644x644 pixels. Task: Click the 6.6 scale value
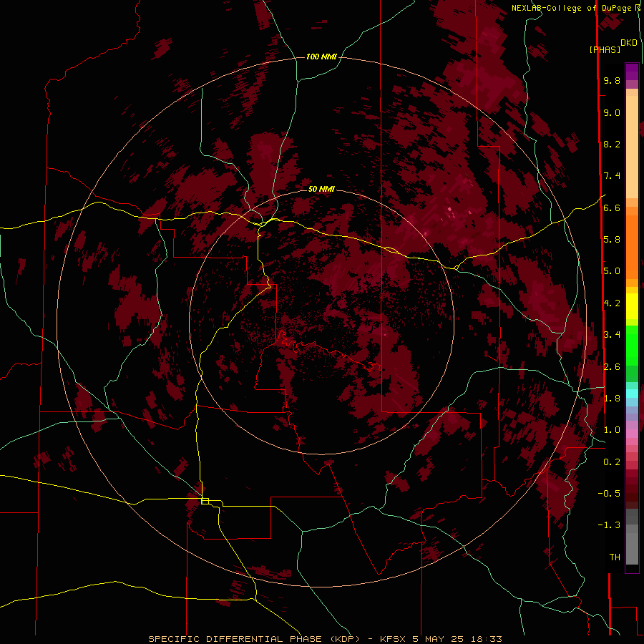tap(612, 208)
